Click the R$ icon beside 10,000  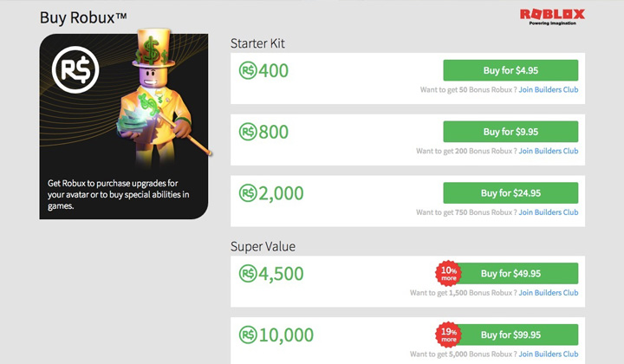[x=248, y=335]
